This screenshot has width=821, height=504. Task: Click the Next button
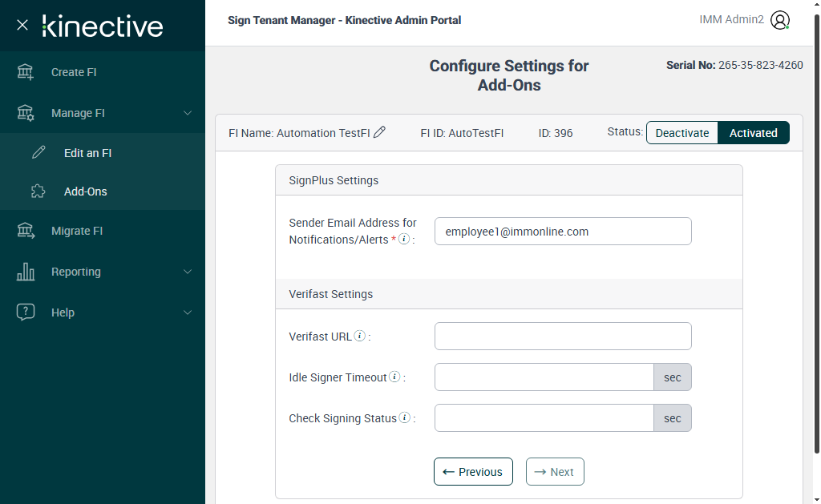point(555,472)
